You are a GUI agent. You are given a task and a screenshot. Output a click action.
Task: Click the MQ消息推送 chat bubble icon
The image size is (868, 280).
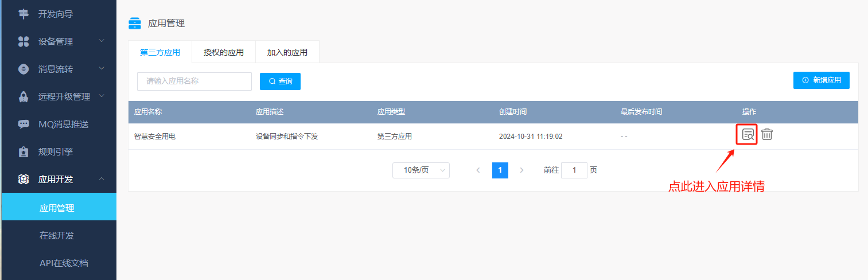coord(24,124)
